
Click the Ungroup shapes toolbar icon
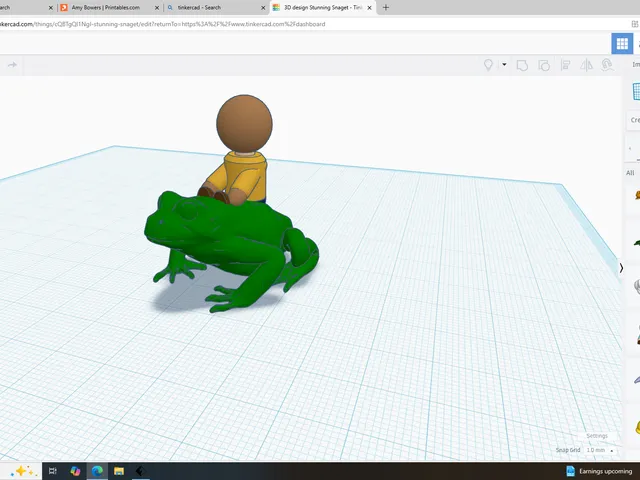pos(544,65)
